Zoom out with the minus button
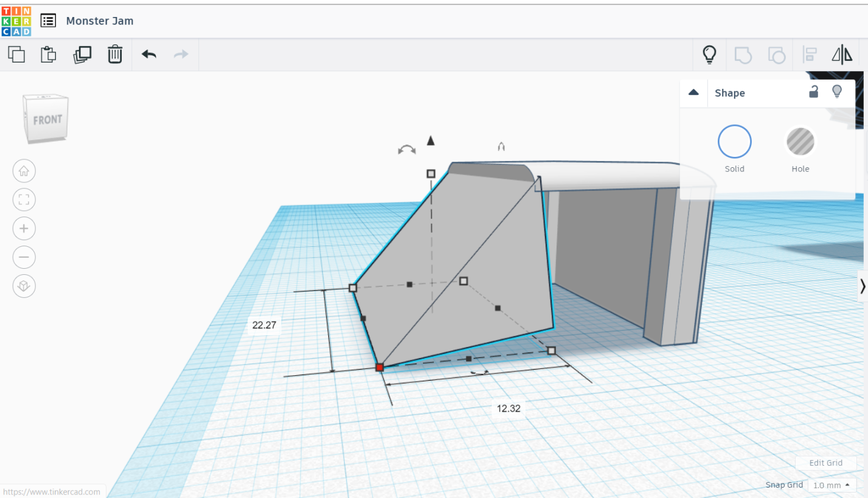Viewport: 868px width, 498px height. 24,257
